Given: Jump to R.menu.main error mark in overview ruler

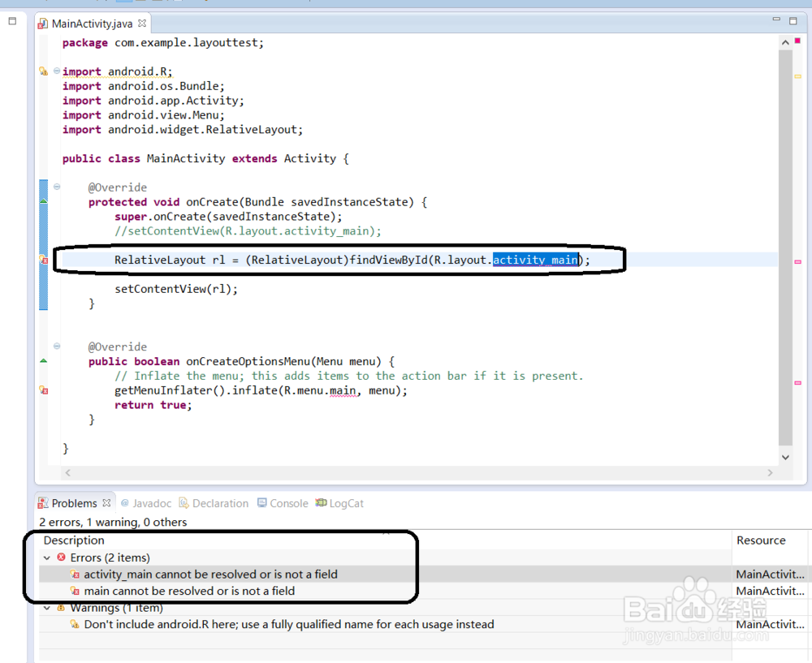Looking at the screenshot, I should [797, 383].
